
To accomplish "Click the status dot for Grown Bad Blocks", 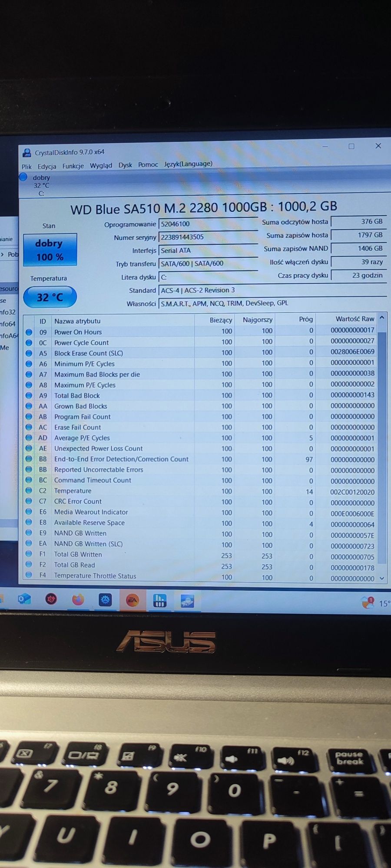I will pyautogui.click(x=29, y=406).
